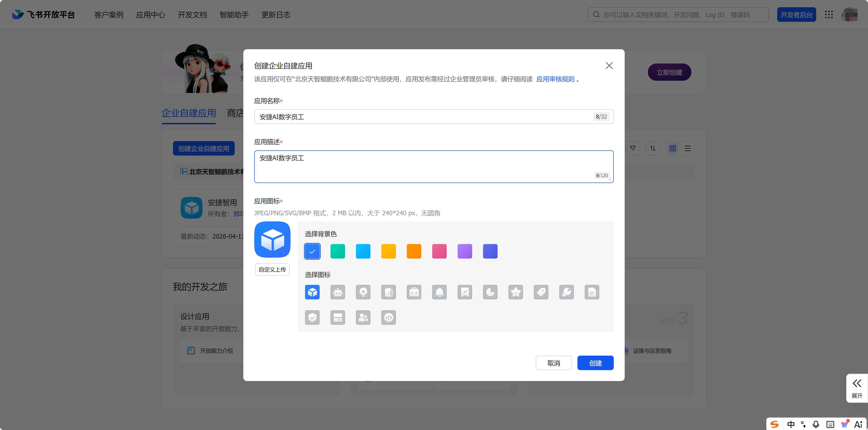Select the pink background color

tap(439, 251)
